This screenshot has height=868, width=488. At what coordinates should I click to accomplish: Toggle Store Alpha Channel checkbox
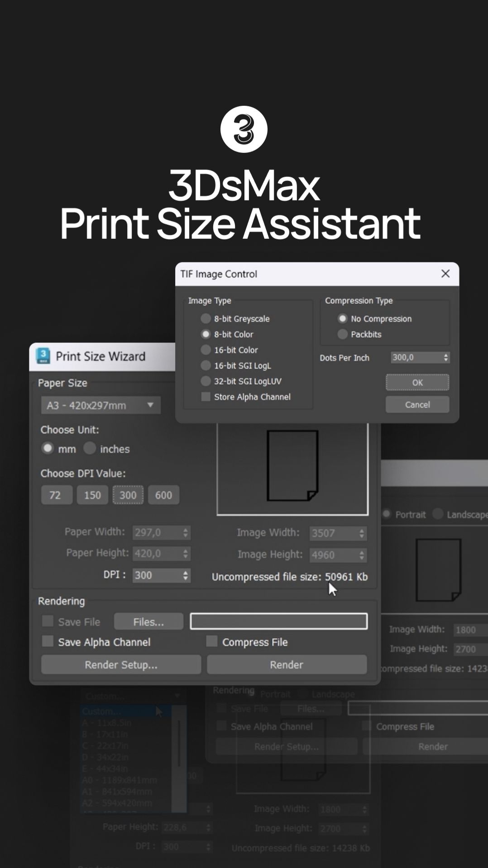206,397
